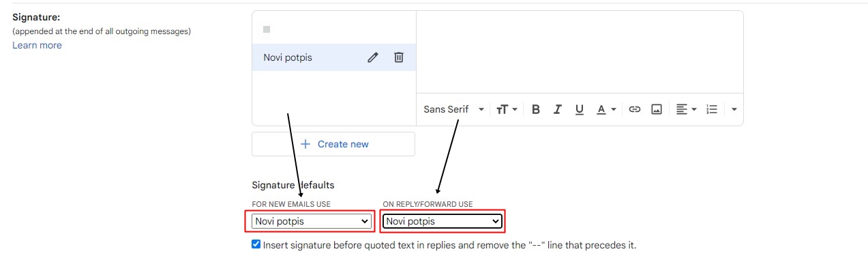Click the Create new signature button
This screenshot has width=868, height=258.
pos(333,144)
